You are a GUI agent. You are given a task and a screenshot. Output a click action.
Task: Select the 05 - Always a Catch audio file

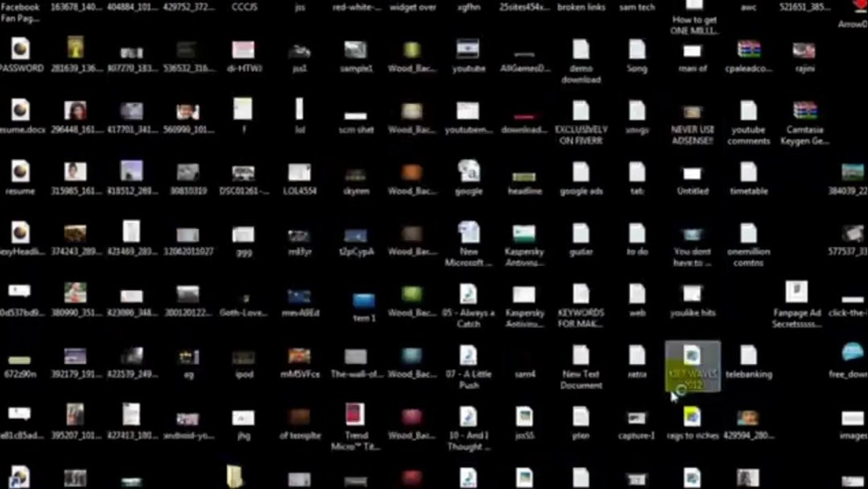click(468, 293)
